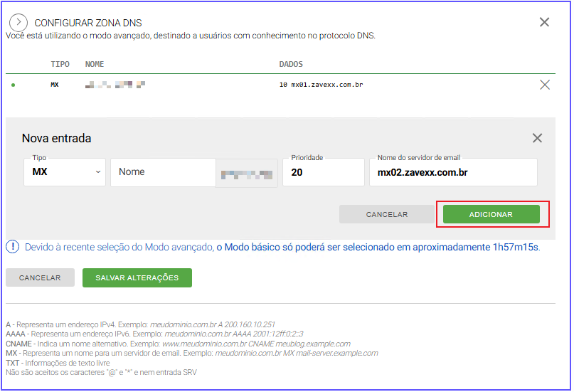Screen dimensions: 574x392
Task: Cancel the new entry next to Adicionar
Action: [386, 214]
